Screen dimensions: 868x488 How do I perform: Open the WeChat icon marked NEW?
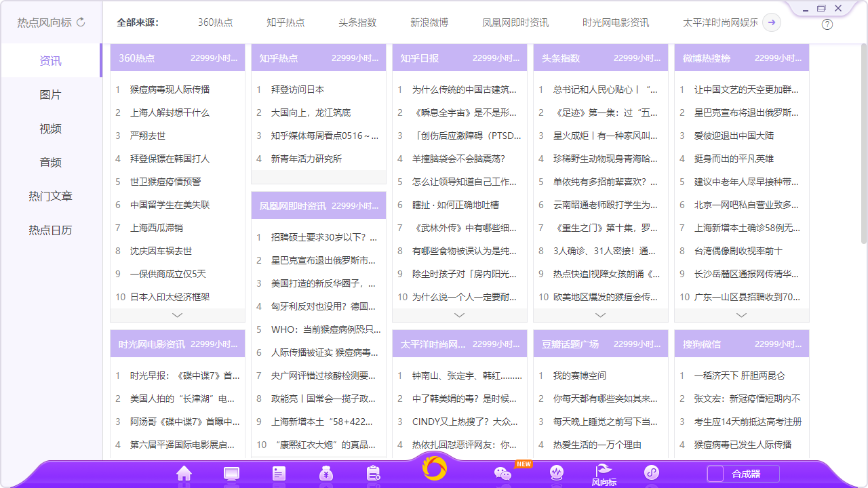[x=502, y=474]
